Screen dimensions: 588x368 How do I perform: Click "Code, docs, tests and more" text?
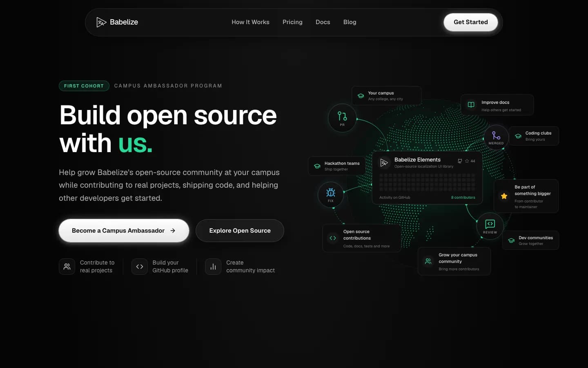[x=366, y=246]
